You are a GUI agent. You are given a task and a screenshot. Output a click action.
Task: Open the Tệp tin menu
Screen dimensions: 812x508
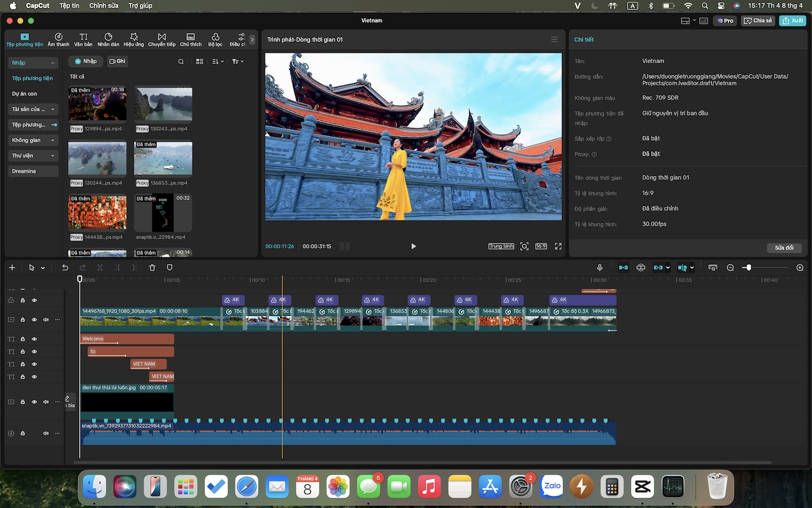[x=70, y=6]
